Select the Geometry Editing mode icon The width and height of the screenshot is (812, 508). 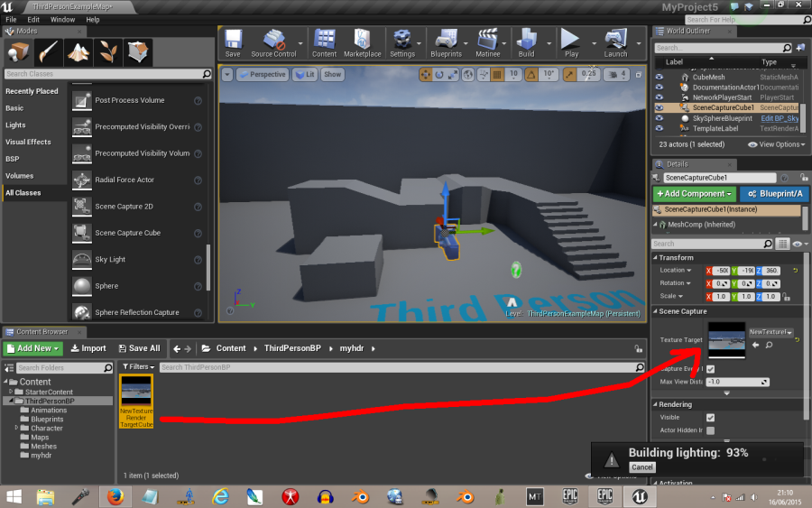point(138,52)
